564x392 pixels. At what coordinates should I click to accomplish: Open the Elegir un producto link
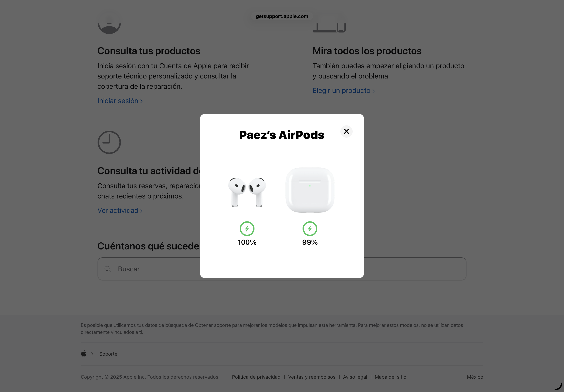(x=344, y=90)
